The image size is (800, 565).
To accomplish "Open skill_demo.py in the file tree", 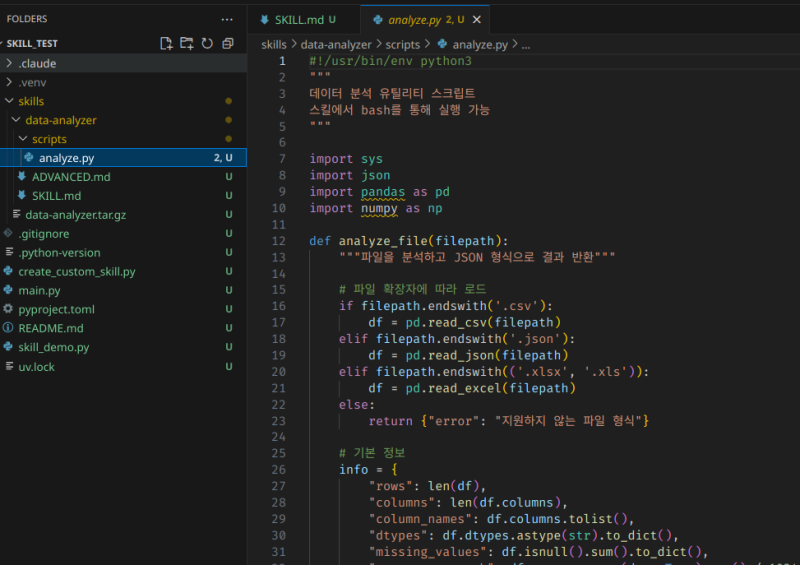I will click(53, 348).
